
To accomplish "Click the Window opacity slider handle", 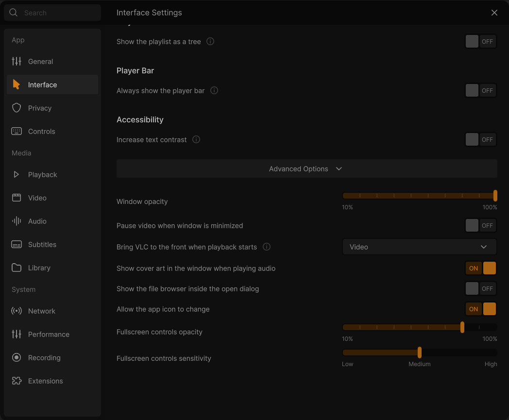I will coord(495,195).
